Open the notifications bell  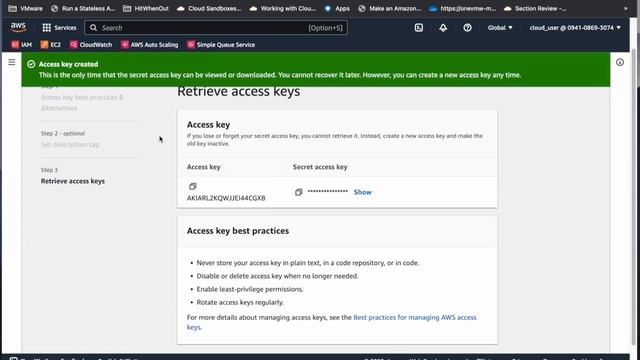tap(443, 28)
